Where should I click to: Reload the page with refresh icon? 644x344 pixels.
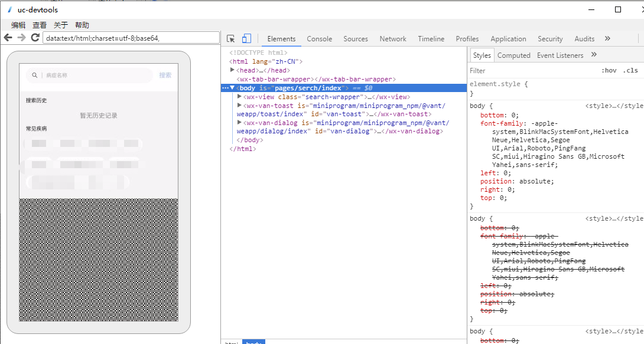tap(35, 38)
